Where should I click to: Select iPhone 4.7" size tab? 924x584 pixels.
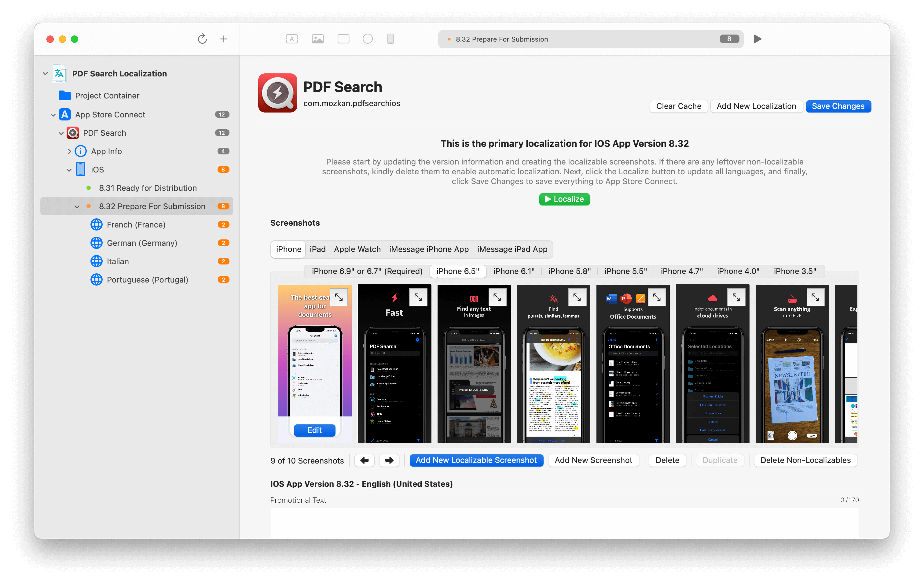pyautogui.click(x=681, y=272)
